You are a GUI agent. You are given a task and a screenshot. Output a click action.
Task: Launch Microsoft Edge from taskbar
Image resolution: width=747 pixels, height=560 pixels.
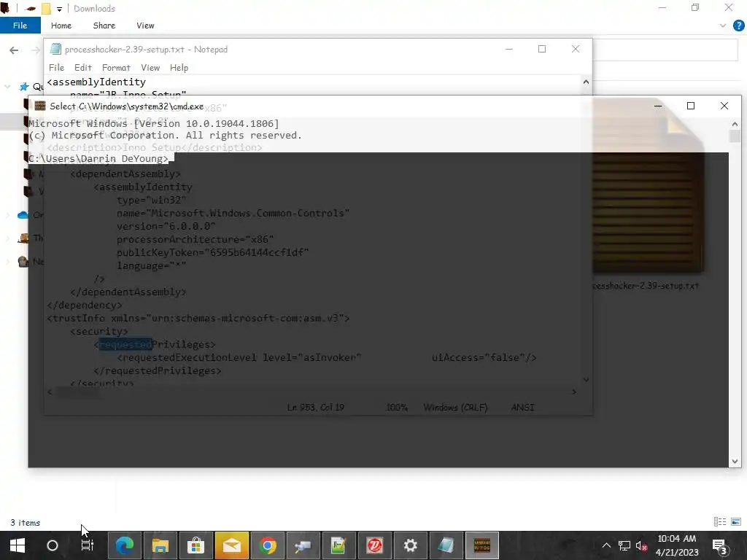pyautogui.click(x=125, y=545)
